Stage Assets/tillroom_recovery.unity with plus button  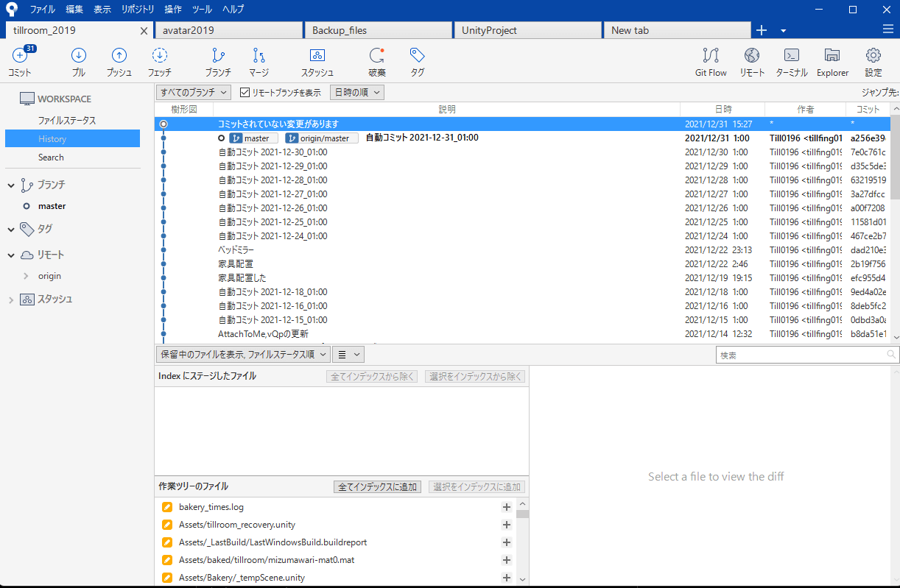[x=506, y=525]
